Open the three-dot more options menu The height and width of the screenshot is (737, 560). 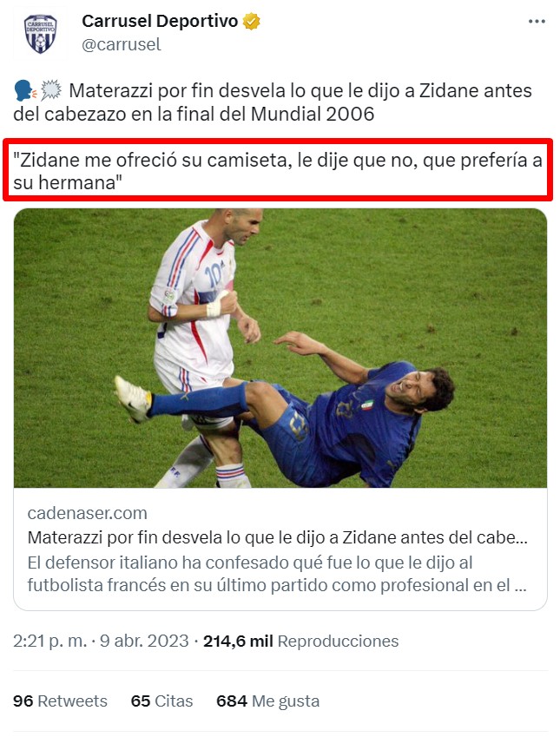tap(537, 22)
